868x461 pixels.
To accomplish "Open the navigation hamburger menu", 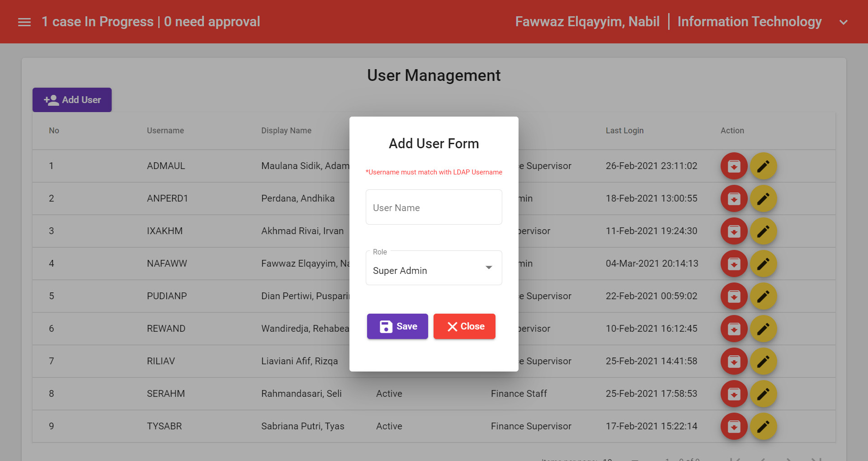I will coord(24,21).
